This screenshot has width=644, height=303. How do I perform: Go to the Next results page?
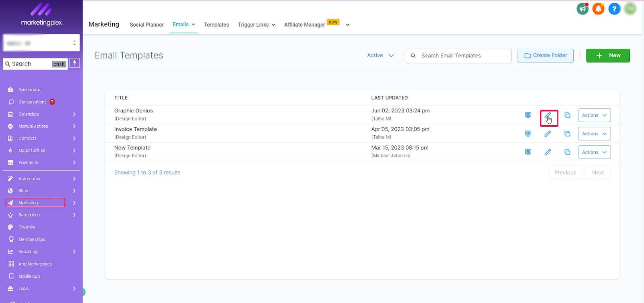pos(598,172)
